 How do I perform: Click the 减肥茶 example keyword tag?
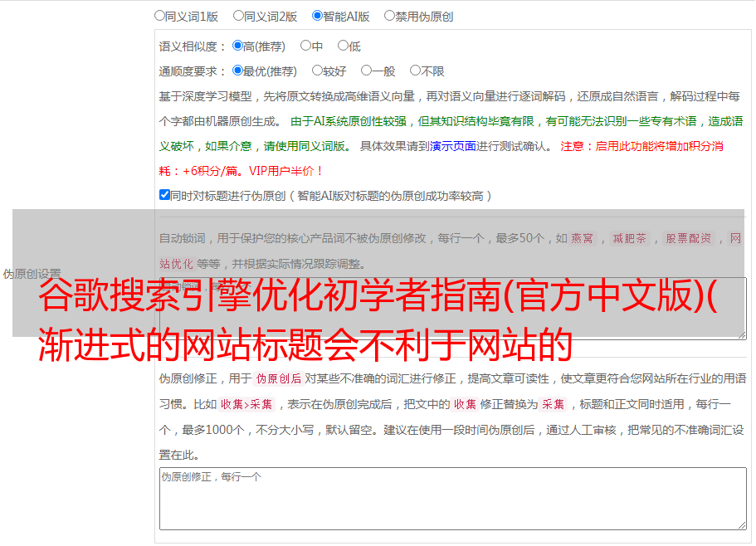pos(629,238)
